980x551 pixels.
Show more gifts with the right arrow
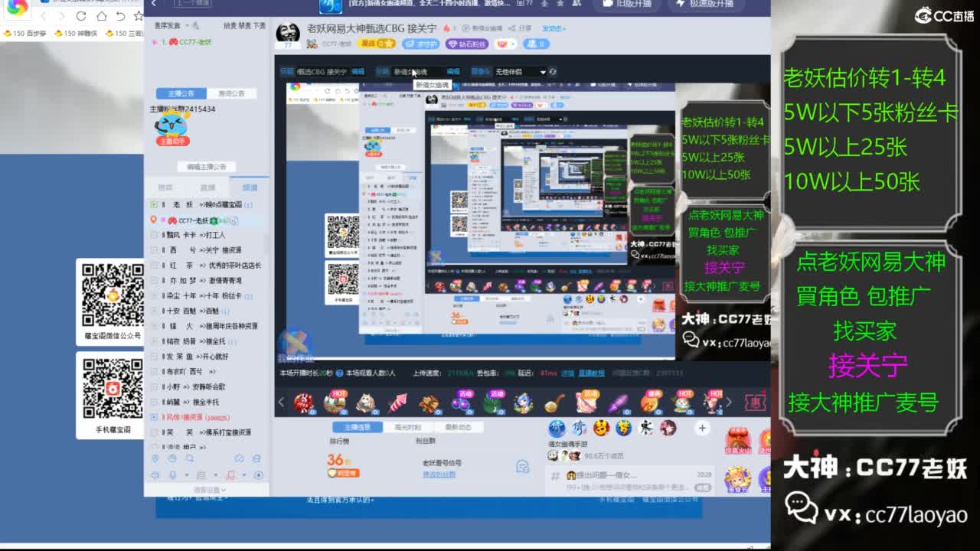click(x=728, y=402)
